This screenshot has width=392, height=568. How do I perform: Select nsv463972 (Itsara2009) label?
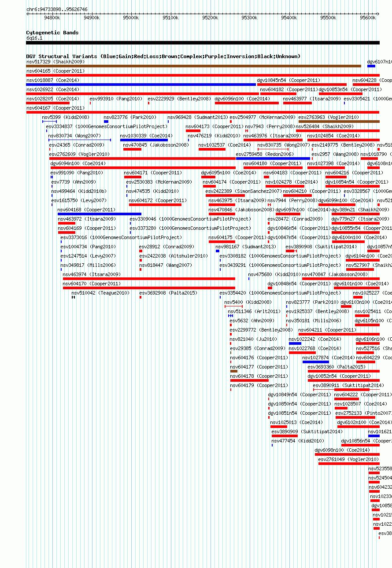tap(87, 219)
